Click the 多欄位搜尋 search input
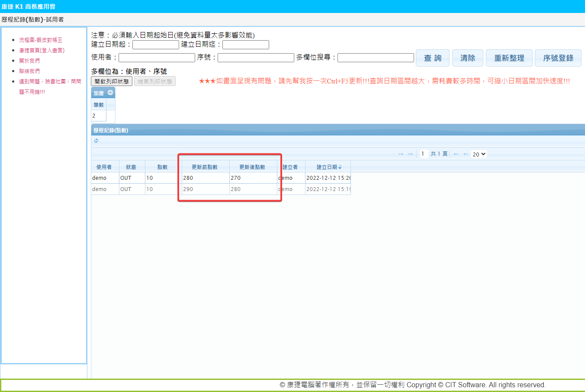Screen dimensions: 585x392 [x=376, y=57]
